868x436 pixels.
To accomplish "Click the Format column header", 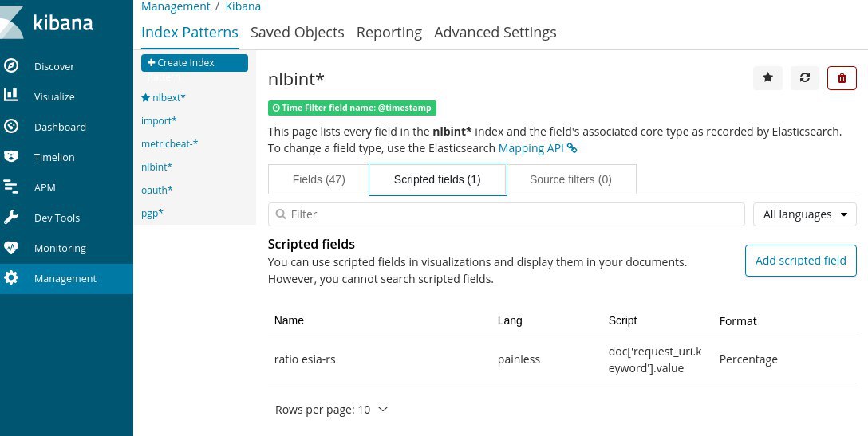I will point(738,321).
